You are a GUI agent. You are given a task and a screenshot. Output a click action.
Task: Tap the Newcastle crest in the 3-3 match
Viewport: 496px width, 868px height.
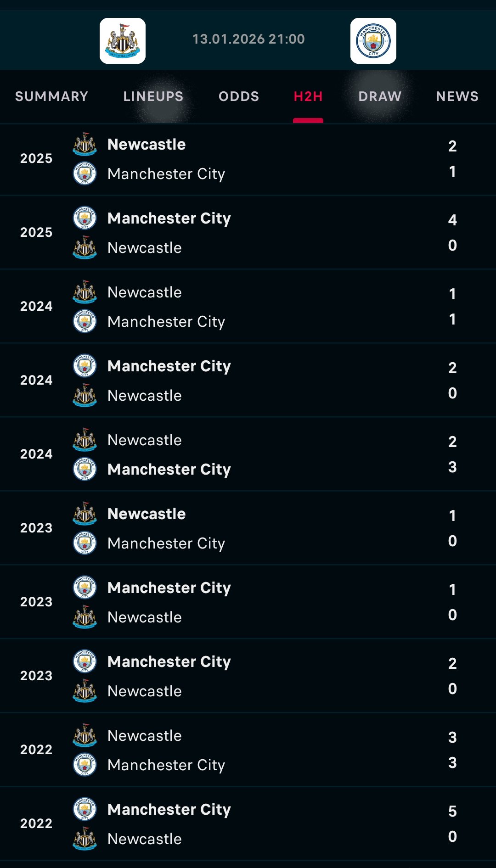(x=85, y=735)
